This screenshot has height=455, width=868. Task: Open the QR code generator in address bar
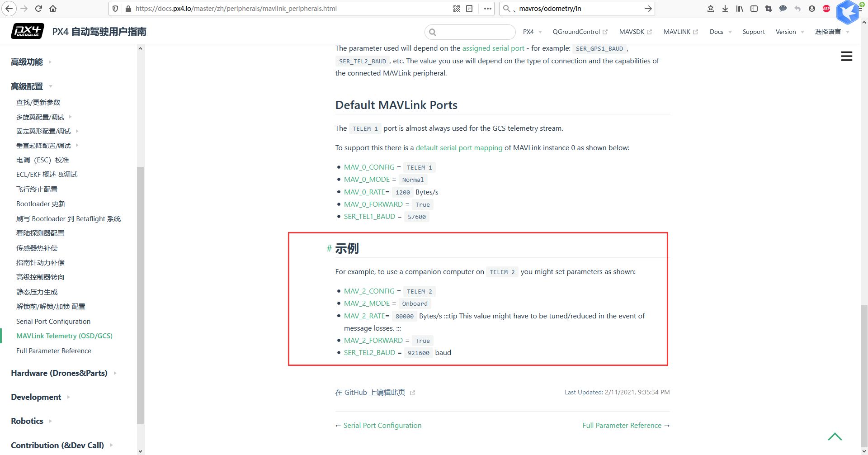click(x=456, y=8)
